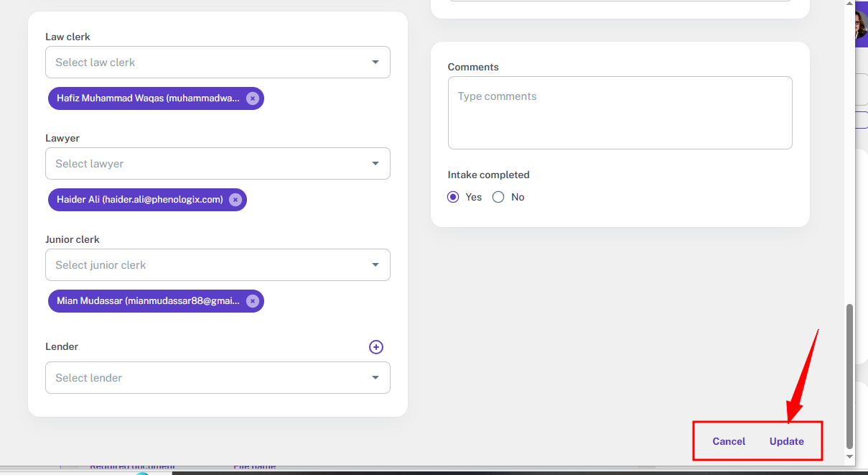Expand the Select lender dropdown arrow
The image size is (868, 475).
click(x=375, y=378)
